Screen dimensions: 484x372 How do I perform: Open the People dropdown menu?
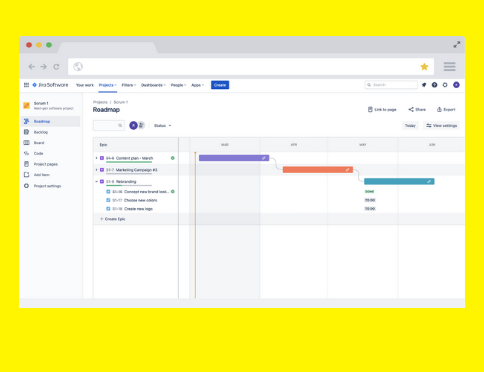coord(178,85)
